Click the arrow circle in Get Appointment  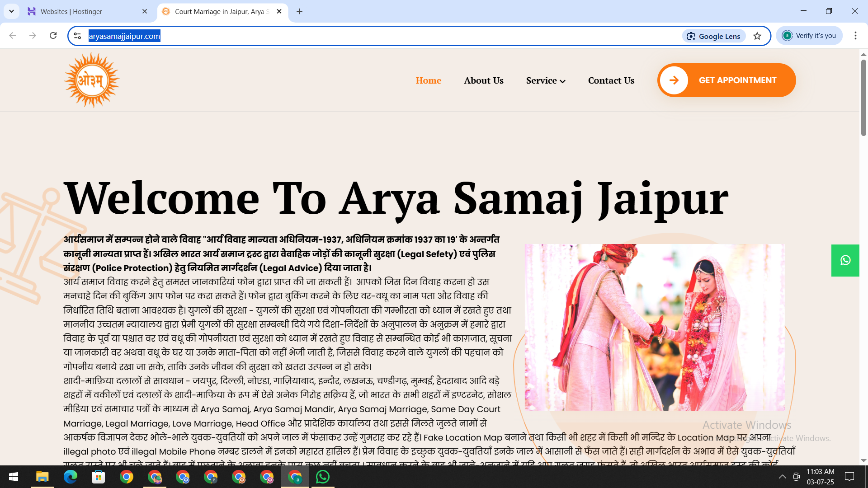[x=674, y=80]
